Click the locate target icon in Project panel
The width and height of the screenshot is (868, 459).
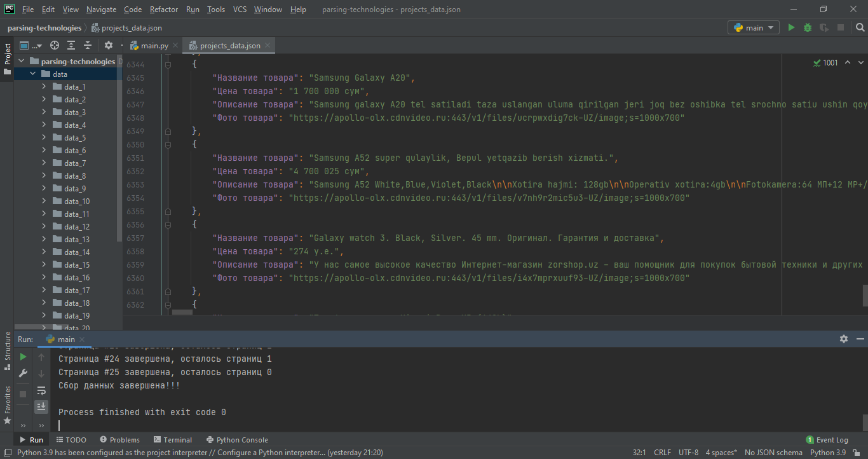(x=55, y=45)
